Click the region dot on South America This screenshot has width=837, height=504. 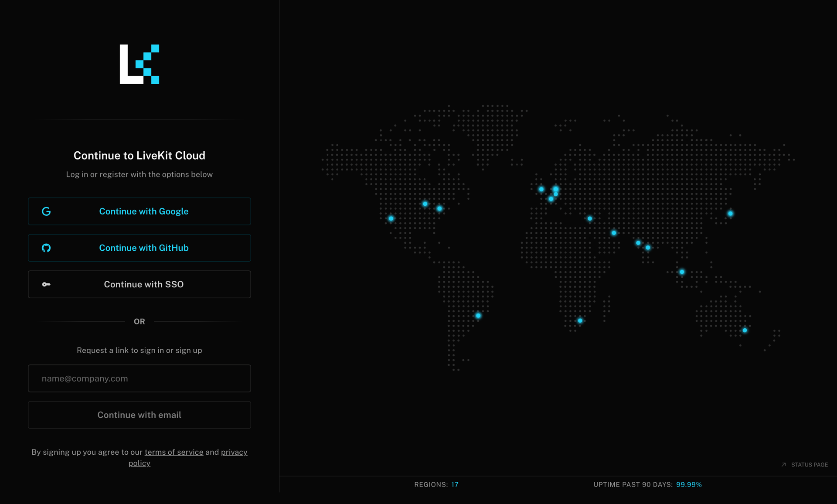coord(478,316)
